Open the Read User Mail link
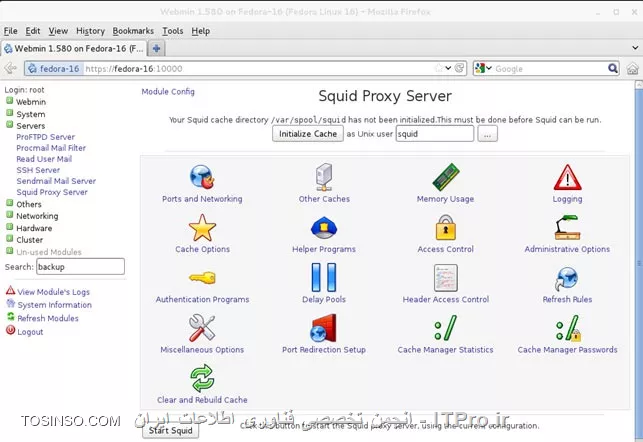This screenshot has width=643, height=442. 44,159
